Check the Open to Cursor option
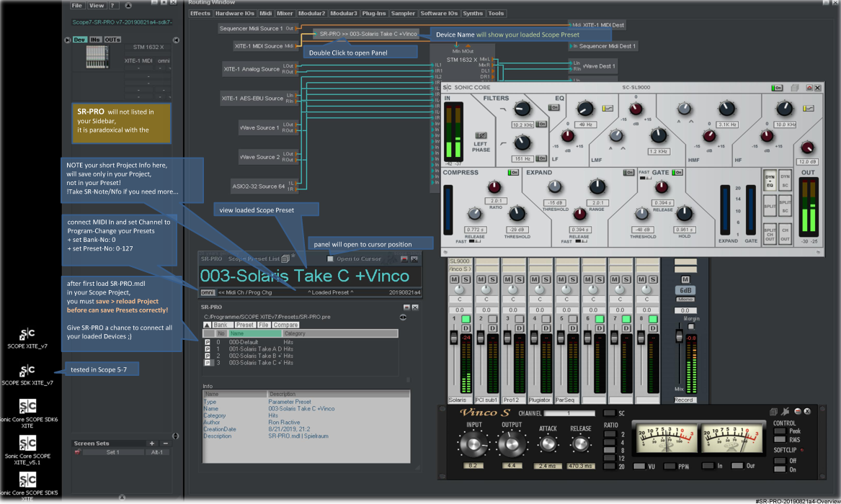841x504 pixels. pos(330,258)
